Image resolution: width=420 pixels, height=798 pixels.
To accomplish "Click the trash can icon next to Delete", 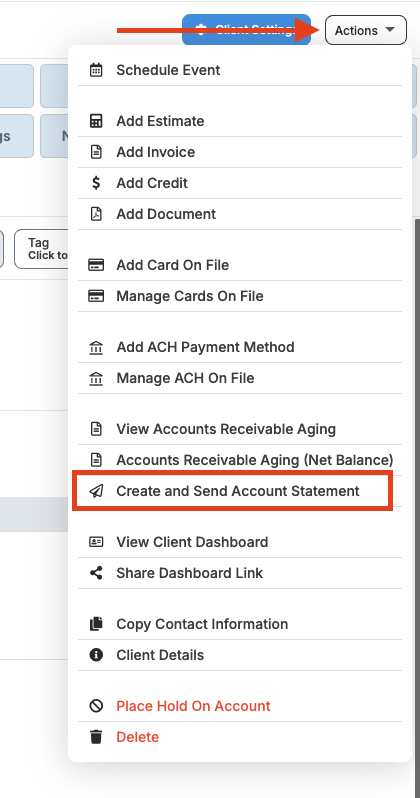I will [96, 737].
